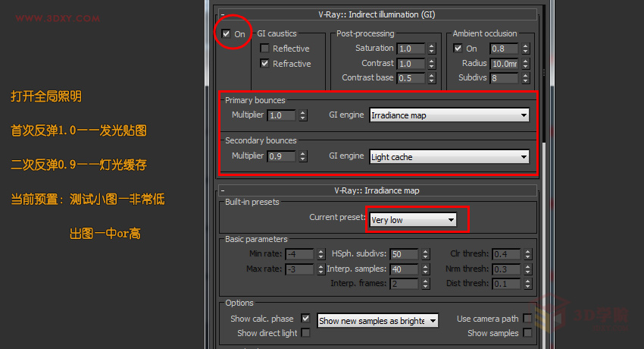
Task: Click the Max rate value field
Action: click(x=300, y=269)
